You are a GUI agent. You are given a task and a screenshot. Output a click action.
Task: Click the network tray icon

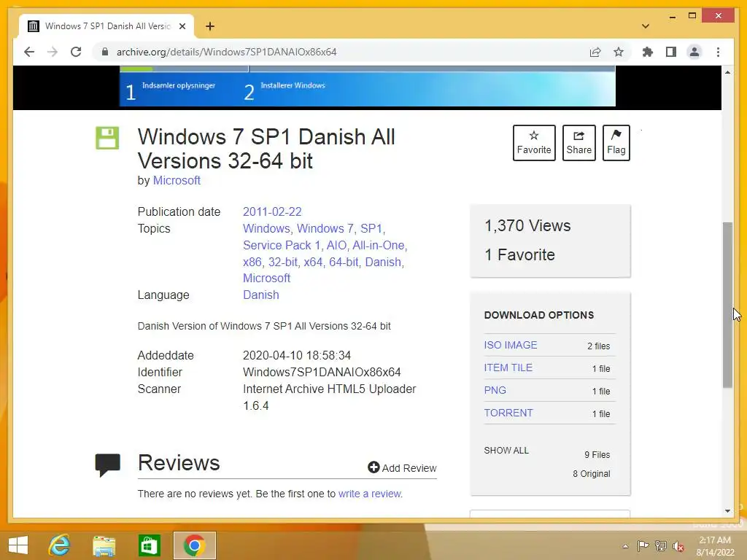click(x=661, y=546)
